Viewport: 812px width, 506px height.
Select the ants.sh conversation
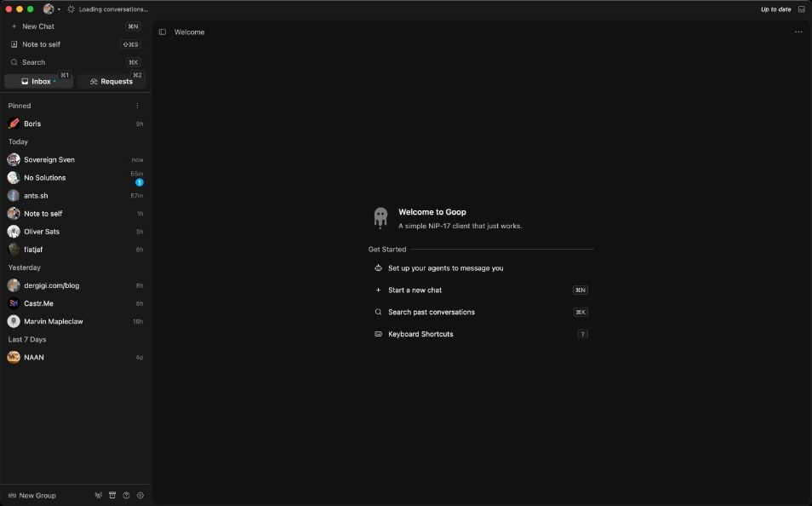point(75,195)
